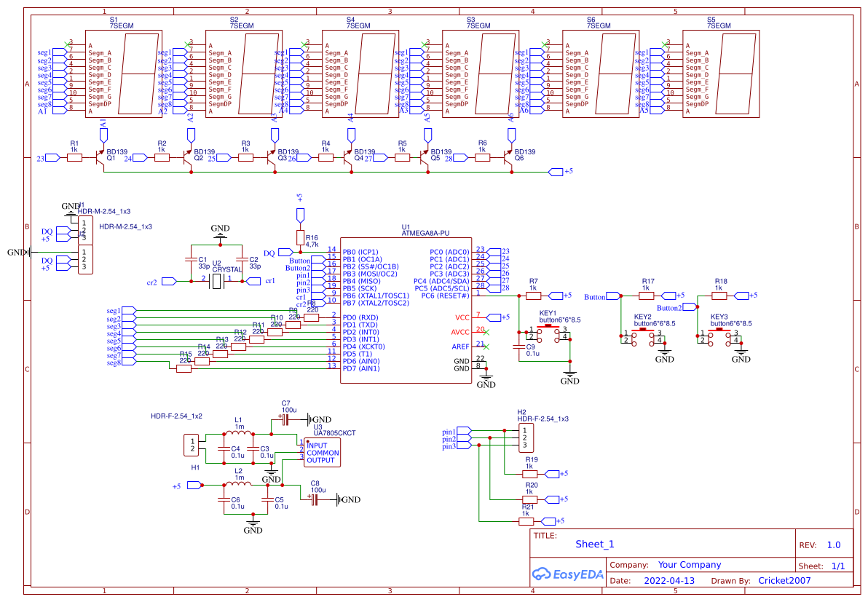The image size is (868, 602).
Task: Select the U2 CRYSTAL component
Action: pos(218,280)
